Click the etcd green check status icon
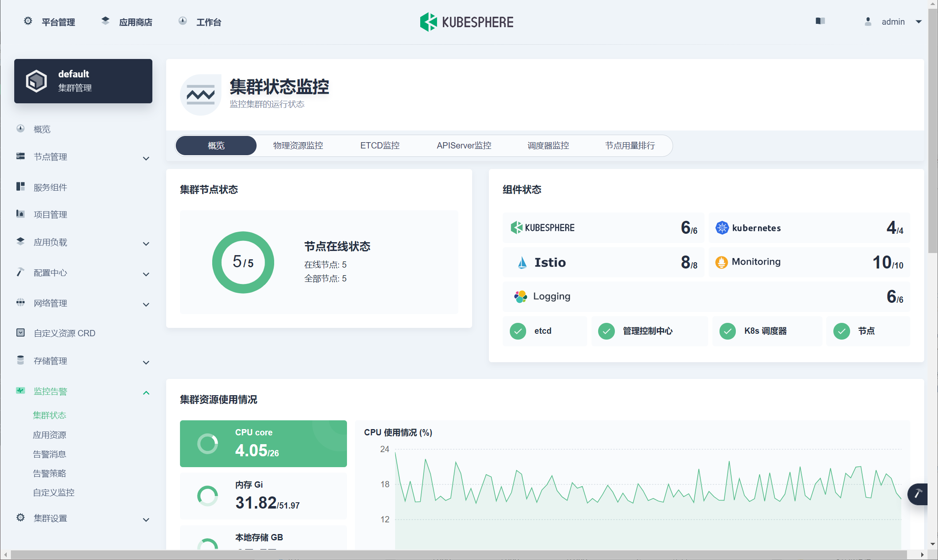The image size is (938, 560). [518, 331]
